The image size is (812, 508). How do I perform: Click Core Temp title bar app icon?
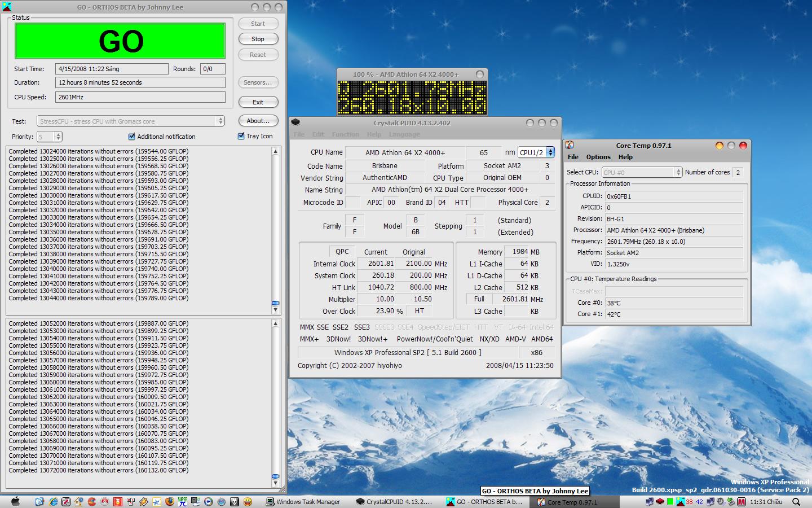pos(570,145)
